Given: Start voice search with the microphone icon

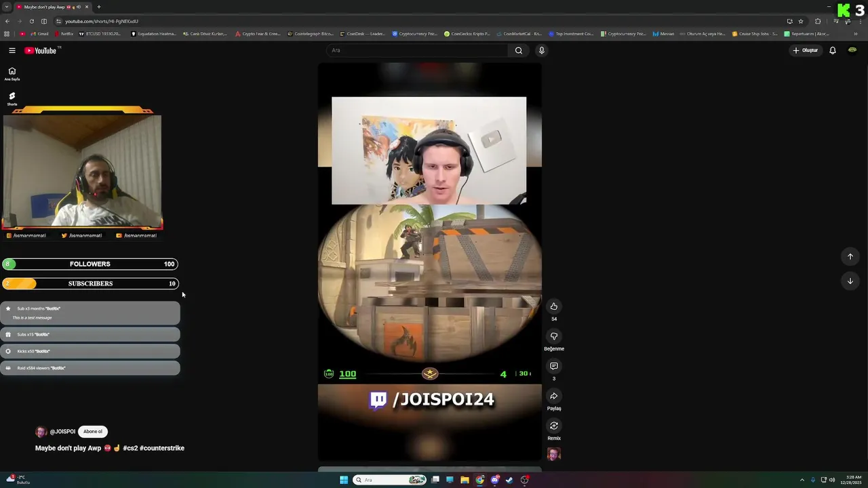Looking at the screenshot, I should pos(541,50).
